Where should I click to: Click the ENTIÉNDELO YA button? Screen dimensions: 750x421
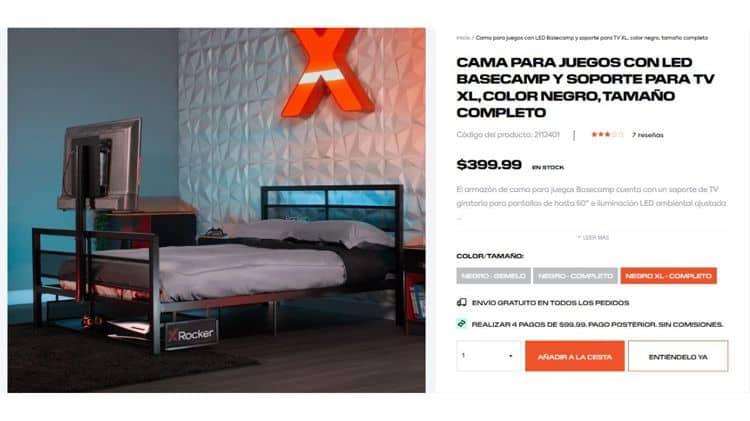point(678,356)
